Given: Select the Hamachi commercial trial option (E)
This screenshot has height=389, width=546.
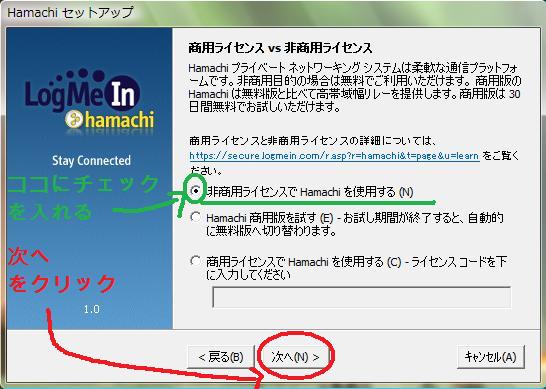Looking at the screenshot, I should [x=195, y=217].
